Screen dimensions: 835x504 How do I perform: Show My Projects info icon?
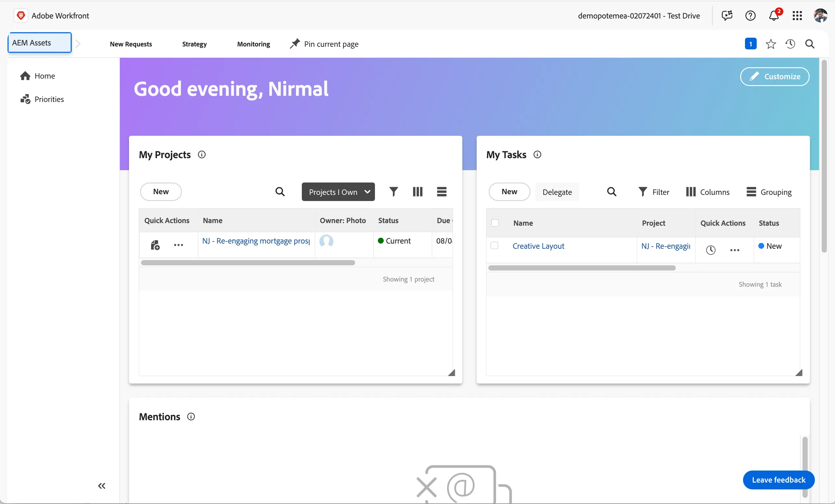[x=202, y=155]
